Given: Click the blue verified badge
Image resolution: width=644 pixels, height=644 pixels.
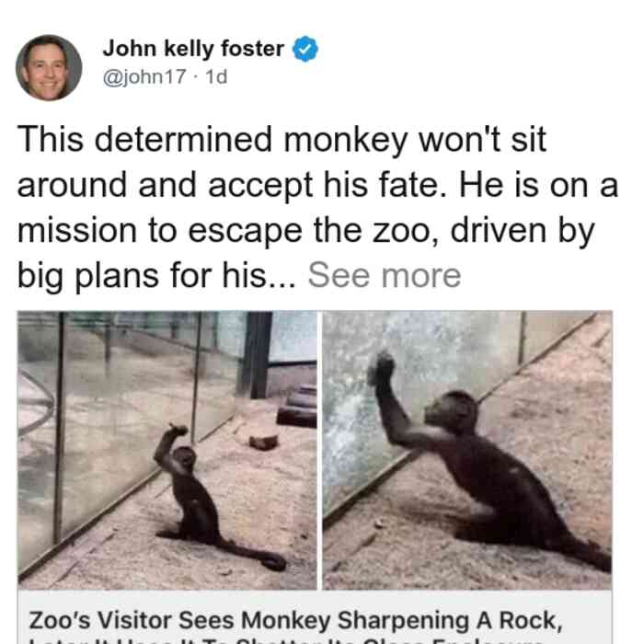Looking at the screenshot, I should click(305, 49).
